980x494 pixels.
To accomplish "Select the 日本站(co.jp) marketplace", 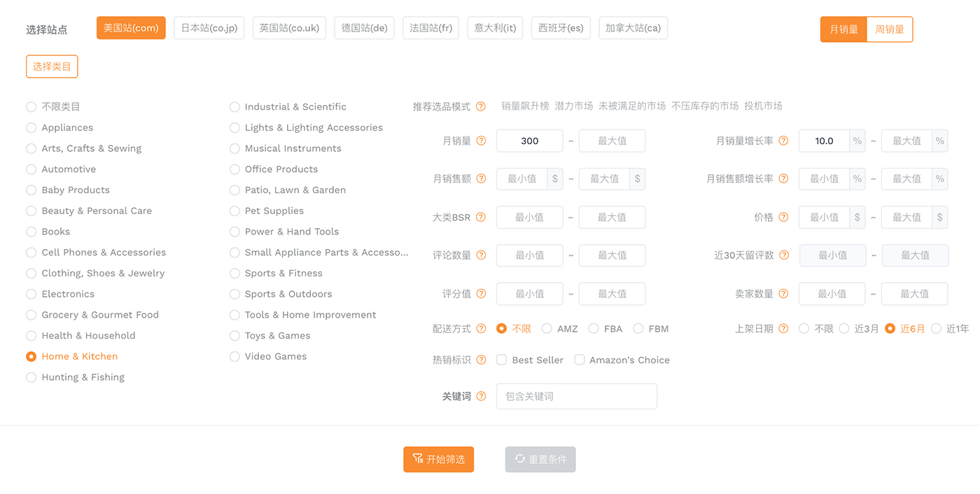I will (x=209, y=28).
